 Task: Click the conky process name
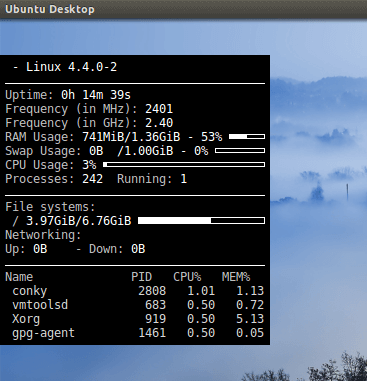30,291
